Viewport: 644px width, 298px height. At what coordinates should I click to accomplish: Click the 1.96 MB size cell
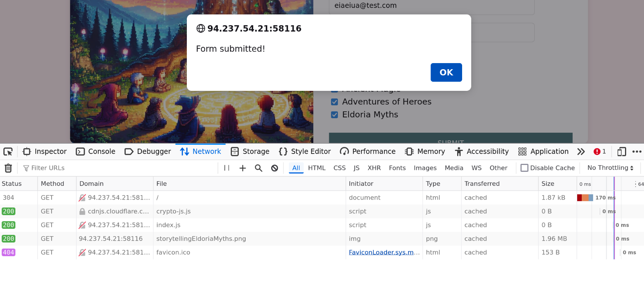click(557, 239)
